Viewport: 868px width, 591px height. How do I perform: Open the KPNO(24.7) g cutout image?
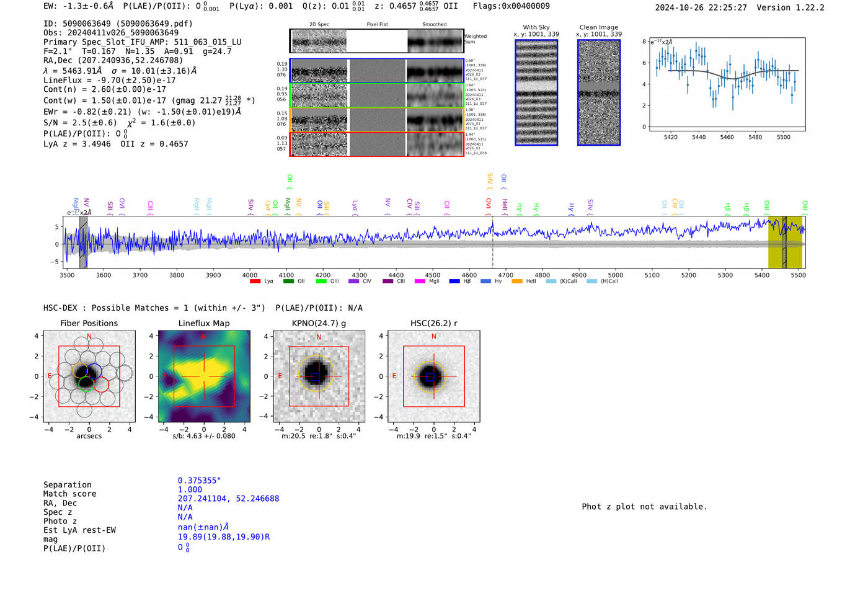319,376
